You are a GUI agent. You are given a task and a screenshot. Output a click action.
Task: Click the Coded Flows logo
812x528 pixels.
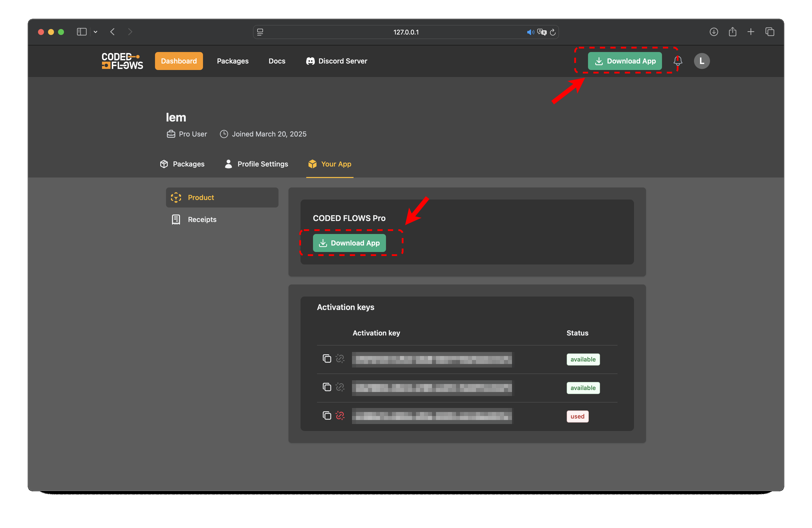click(x=122, y=61)
